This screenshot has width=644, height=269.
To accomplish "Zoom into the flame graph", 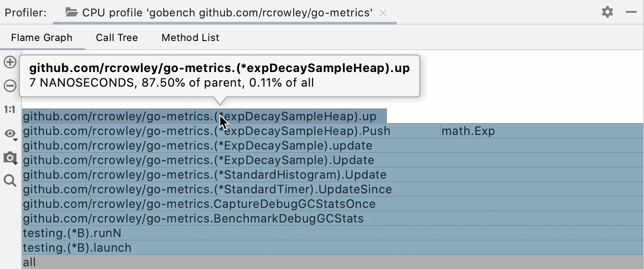I will 10,62.
